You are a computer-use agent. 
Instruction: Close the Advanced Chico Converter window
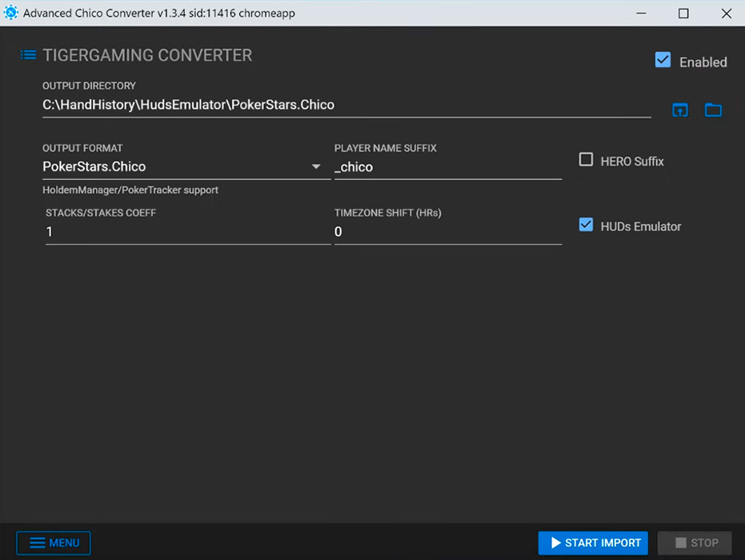point(725,13)
